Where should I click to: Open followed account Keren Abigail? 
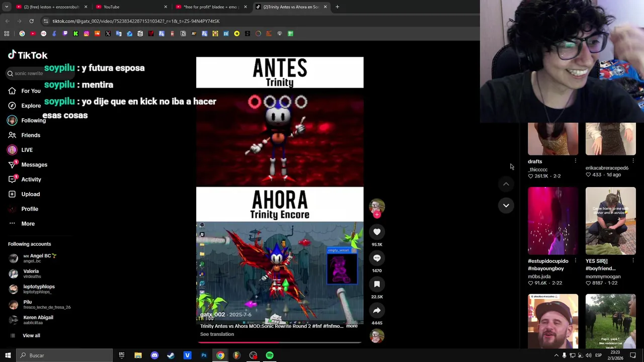pos(31,320)
